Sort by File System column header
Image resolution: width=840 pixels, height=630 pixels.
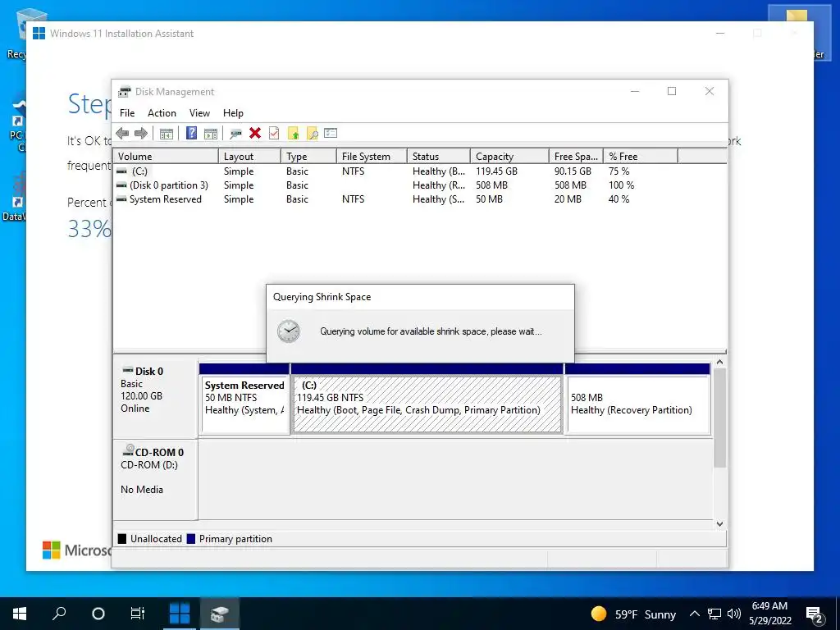click(372, 157)
